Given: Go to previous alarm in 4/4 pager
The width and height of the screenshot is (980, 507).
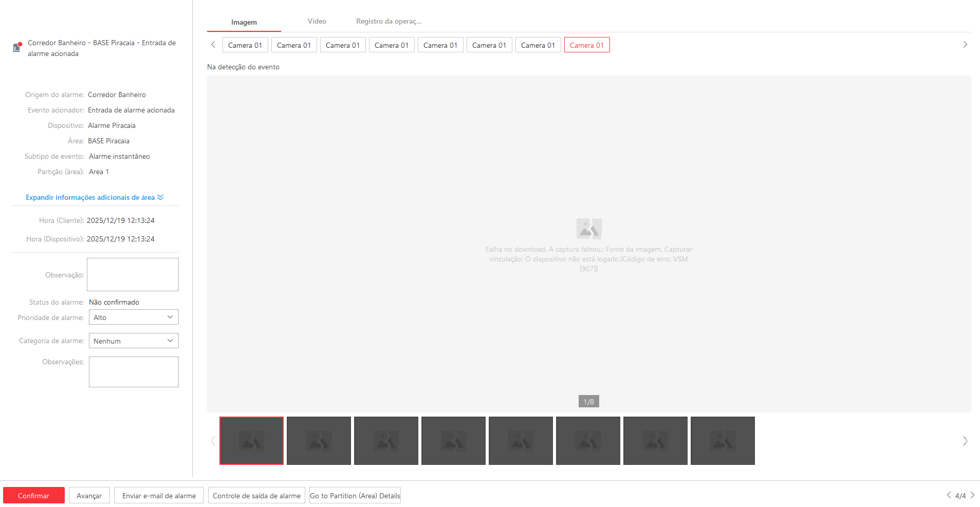Looking at the screenshot, I should point(949,495).
